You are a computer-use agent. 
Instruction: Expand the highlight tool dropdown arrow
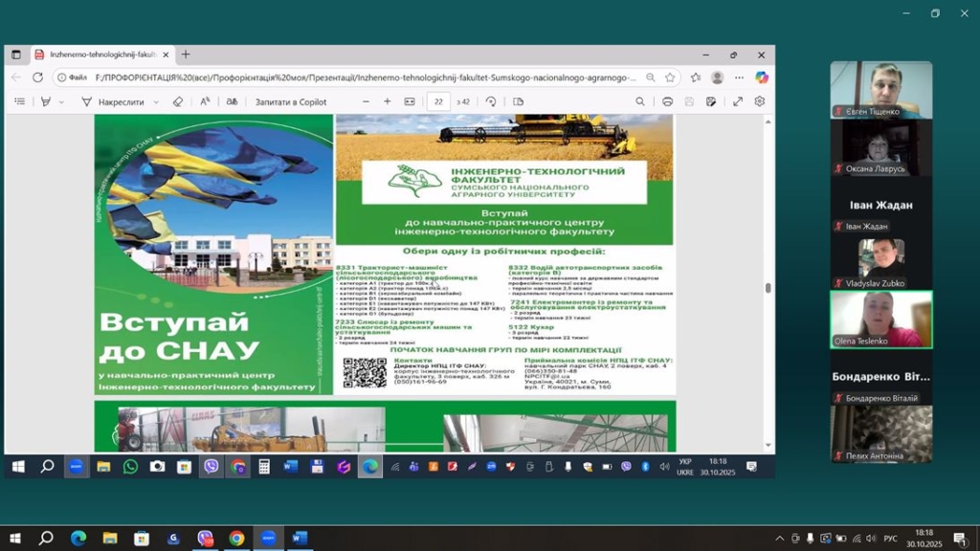click(x=61, y=101)
